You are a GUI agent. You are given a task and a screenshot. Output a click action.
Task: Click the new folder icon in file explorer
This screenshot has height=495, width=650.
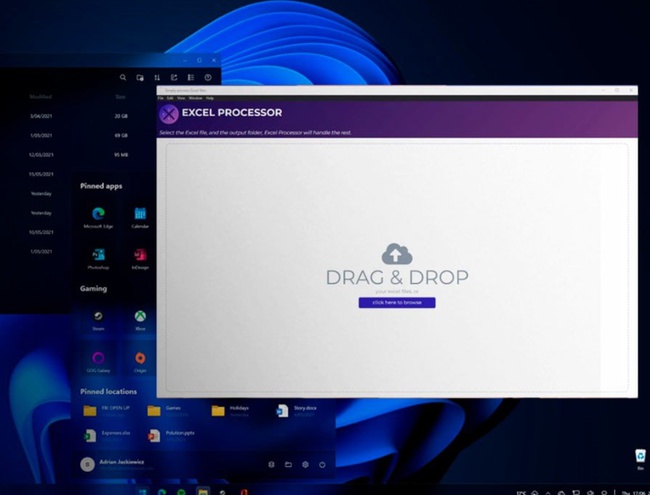point(140,78)
